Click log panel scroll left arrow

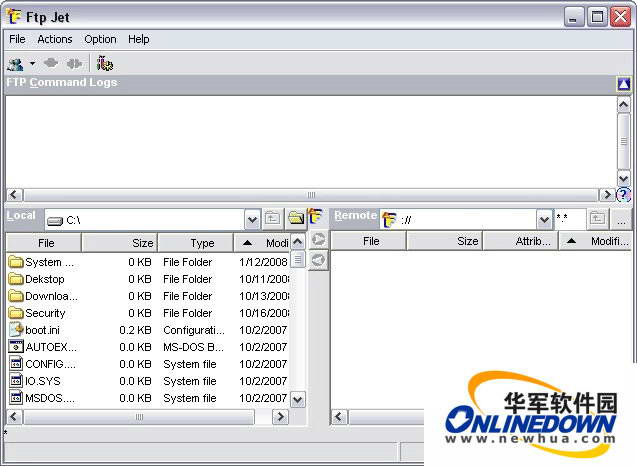(x=15, y=195)
